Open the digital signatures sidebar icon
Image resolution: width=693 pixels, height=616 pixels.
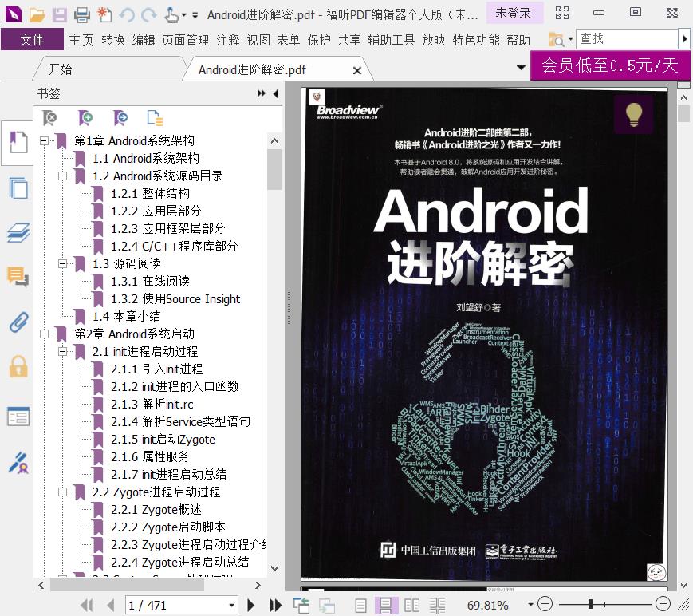(x=18, y=462)
